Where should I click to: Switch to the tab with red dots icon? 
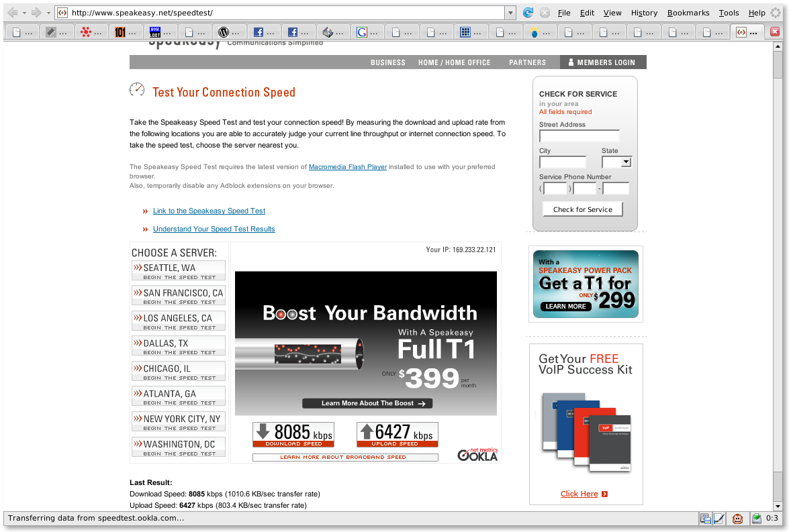click(91, 32)
